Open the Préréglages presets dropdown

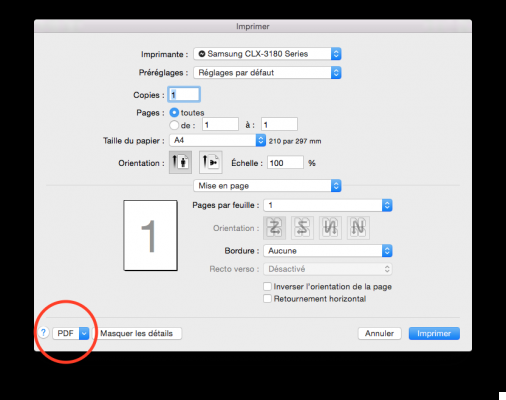pos(267,73)
